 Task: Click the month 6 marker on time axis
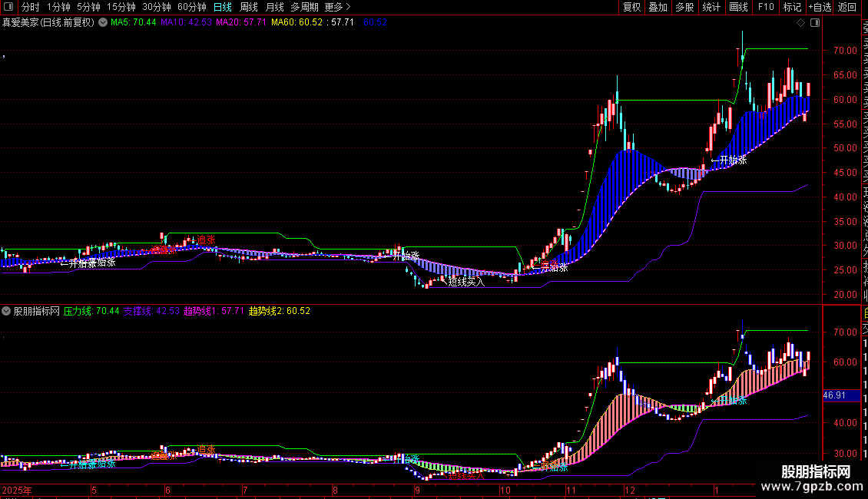167,490
